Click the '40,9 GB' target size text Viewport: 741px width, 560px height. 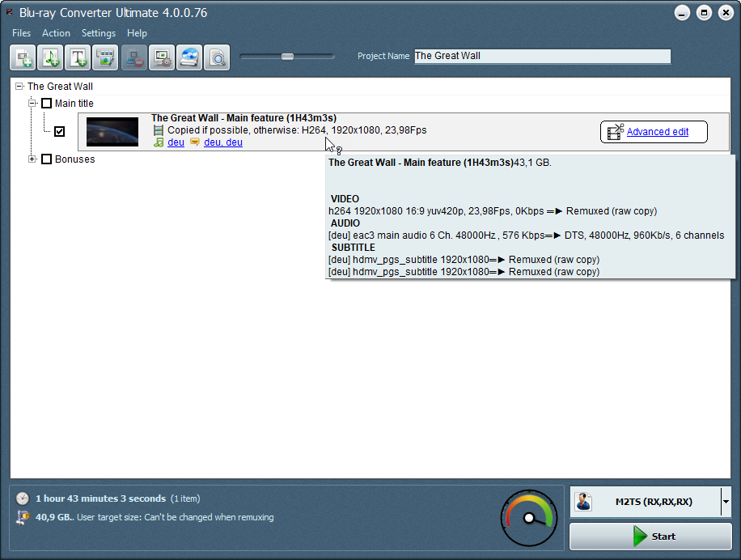(54, 517)
